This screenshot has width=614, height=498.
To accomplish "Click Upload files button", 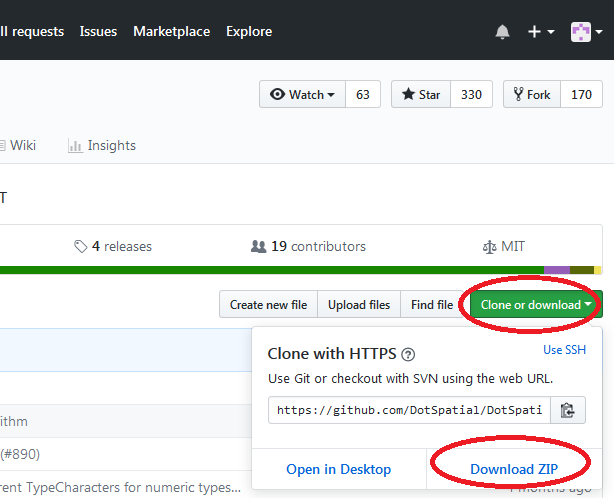I will (359, 304).
